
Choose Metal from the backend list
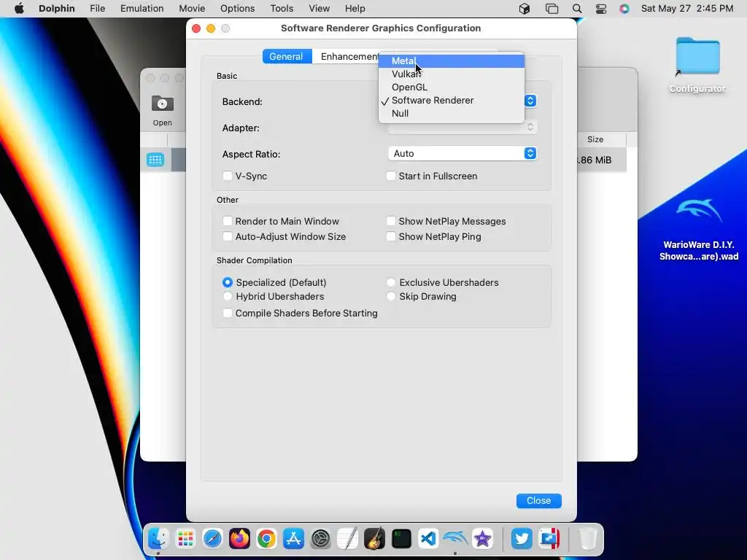tap(451, 61)
